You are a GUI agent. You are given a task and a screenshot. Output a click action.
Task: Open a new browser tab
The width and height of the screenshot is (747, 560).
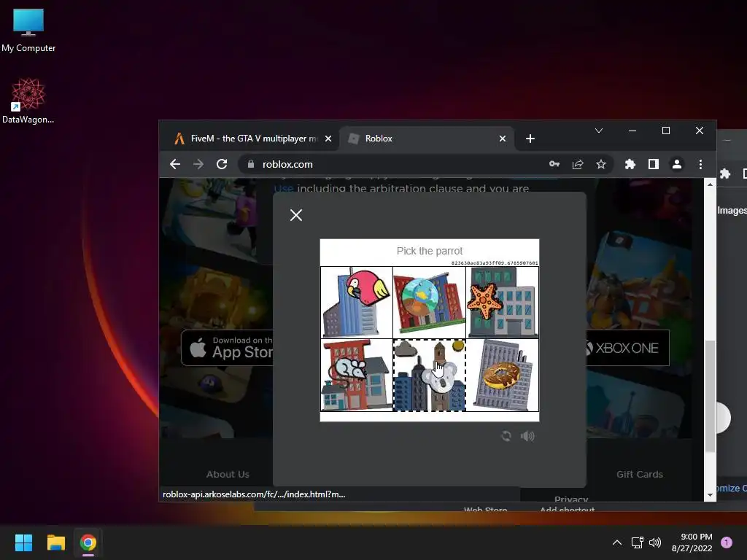click(530, 139)
